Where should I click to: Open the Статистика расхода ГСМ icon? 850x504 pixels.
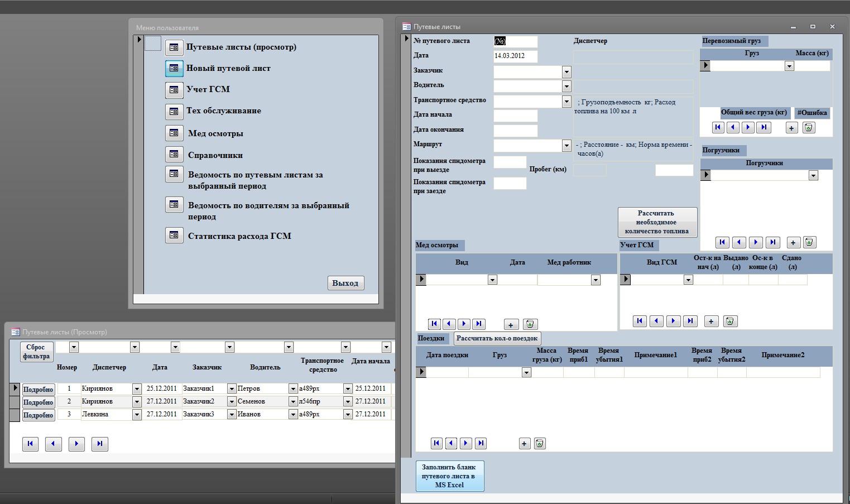coord(174,235)
